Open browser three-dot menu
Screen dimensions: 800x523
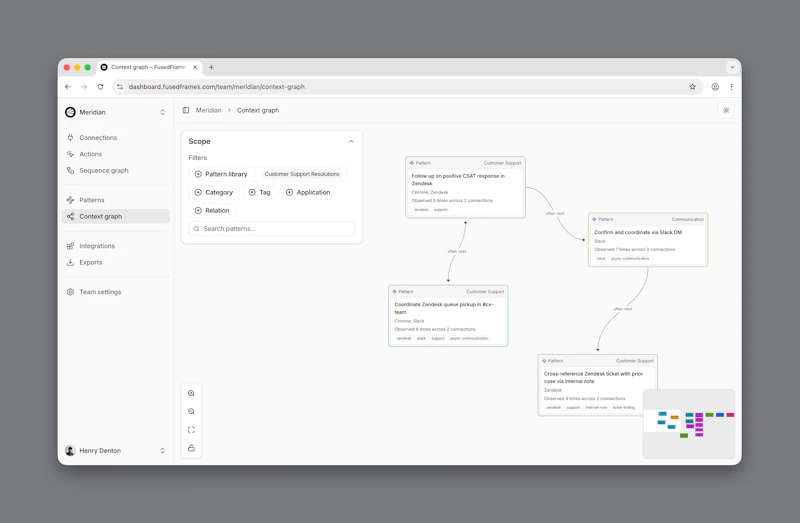point(732,87)
